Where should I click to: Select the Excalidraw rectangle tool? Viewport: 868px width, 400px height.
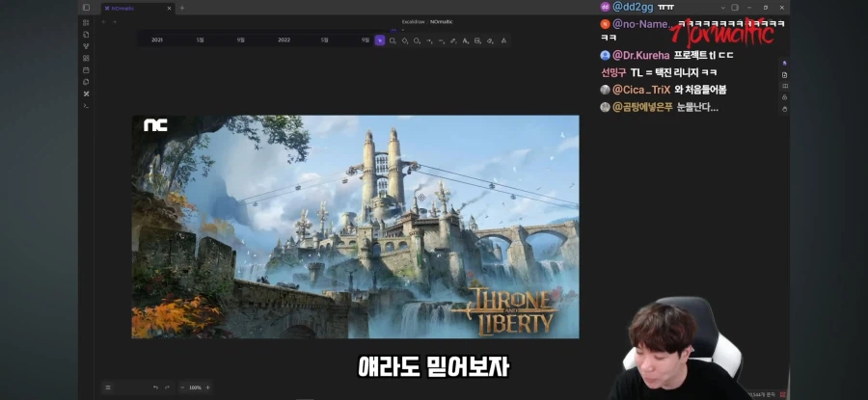coord(393,40)
